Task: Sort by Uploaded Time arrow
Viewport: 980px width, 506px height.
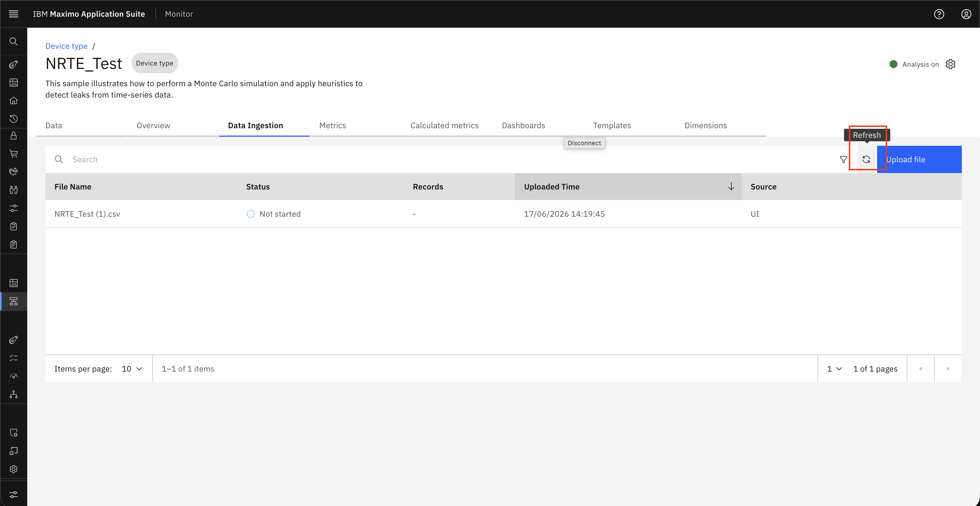Action: click(x=731, y=186)
